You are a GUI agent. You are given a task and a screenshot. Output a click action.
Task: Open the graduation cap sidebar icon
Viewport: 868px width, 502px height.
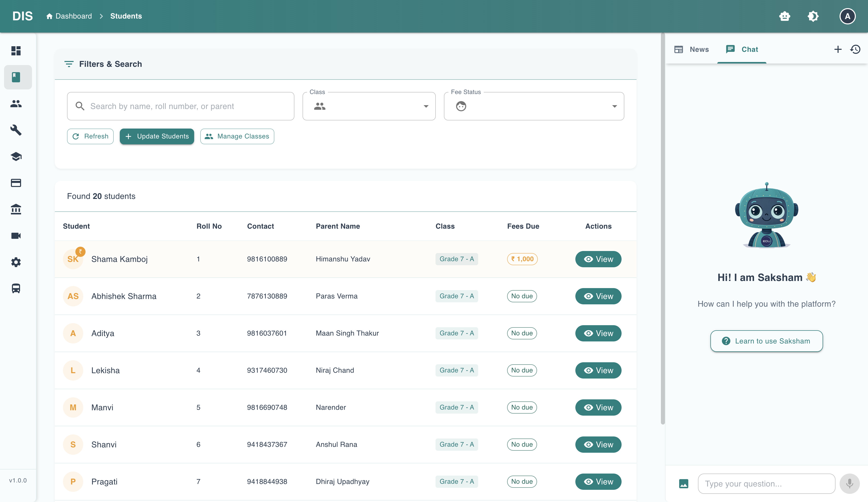tap(16, 156)
